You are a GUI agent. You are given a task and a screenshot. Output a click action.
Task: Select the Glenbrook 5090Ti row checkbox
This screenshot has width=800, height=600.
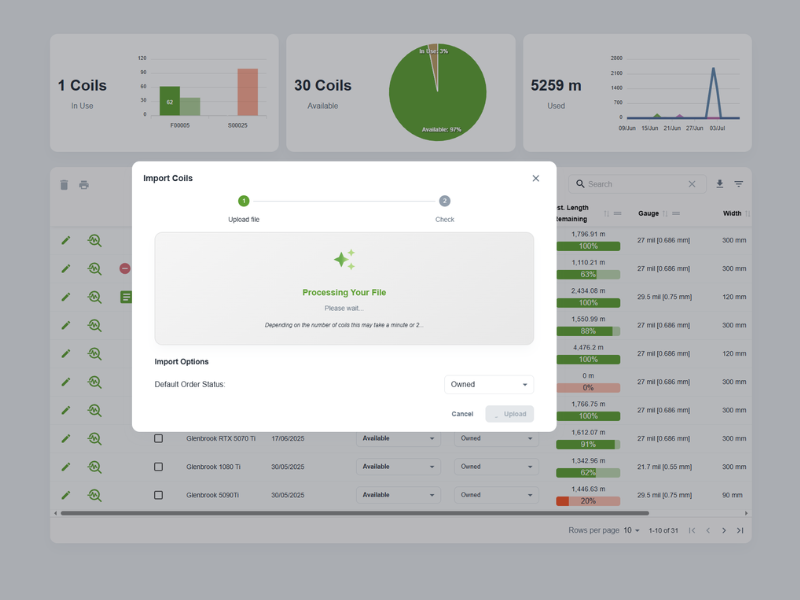pos(156,494)
